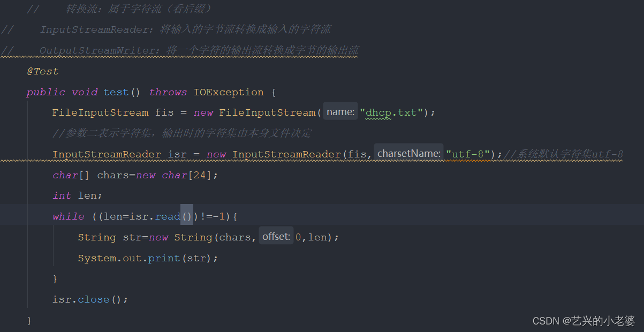Click the InputStreamReader class name
The width and height of the screenshot is (644, 332).
click(x=106, y=154)
